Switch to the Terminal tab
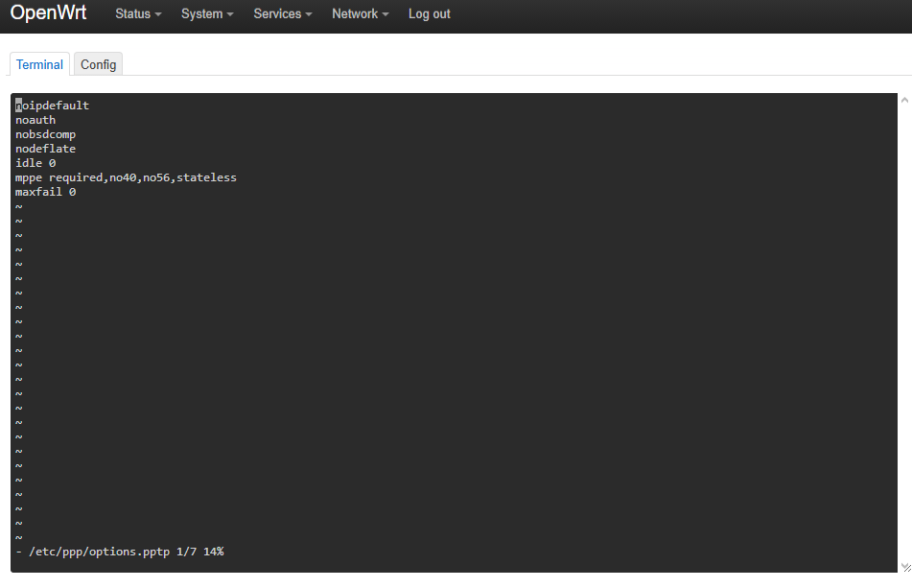This screenshot has height=588, width=912. [39, 64]
